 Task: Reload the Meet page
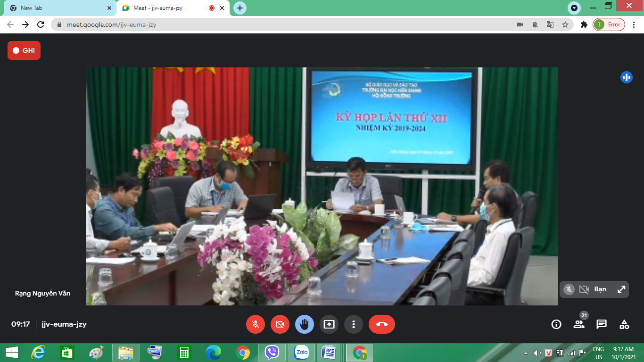click(41, 25)
